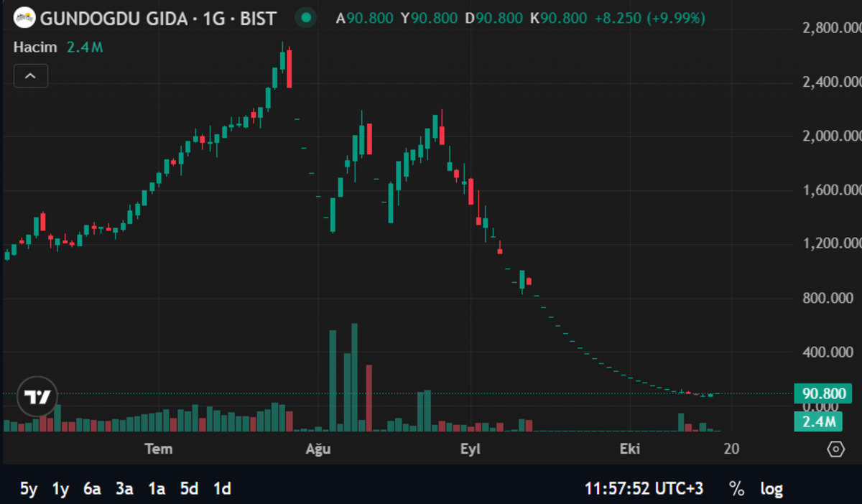Click the 20 date label on time axis

(731, 449)
